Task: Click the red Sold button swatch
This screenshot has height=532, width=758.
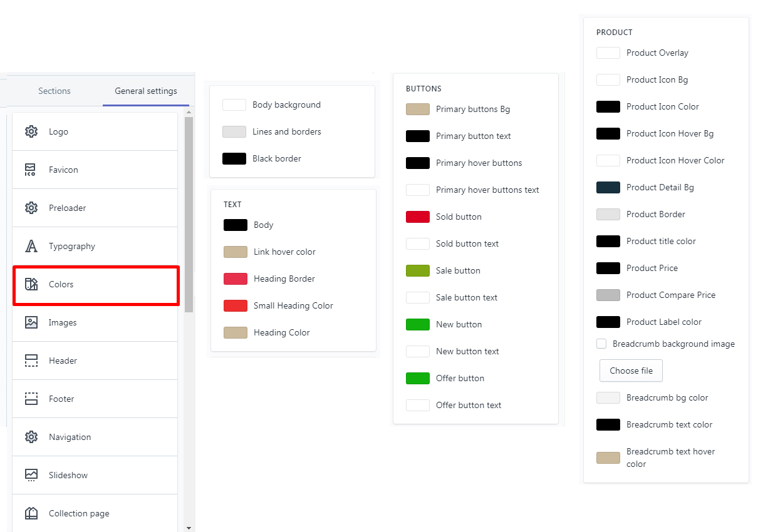Action: pyautogui.click(x=418, y=217)
